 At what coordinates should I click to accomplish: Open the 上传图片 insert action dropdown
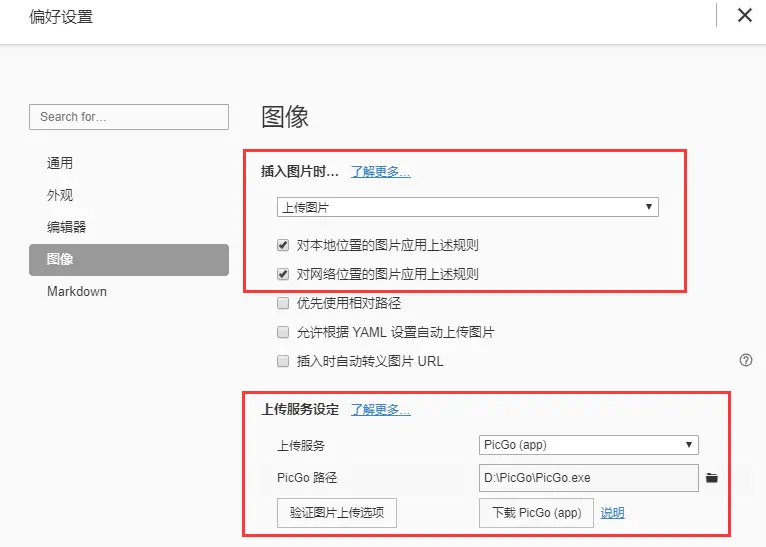(468, 207)
